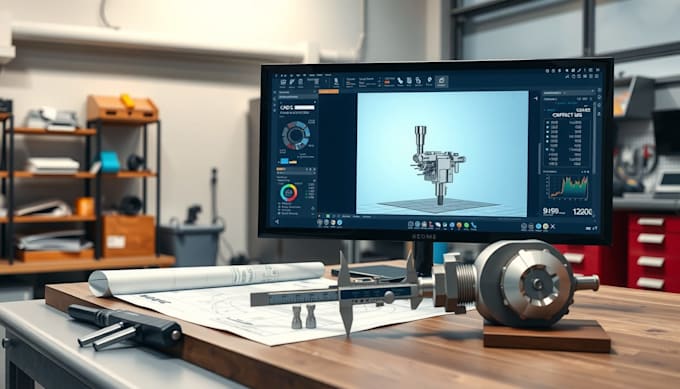The width and height of the screenshot is (680, 389).
Task: Click the white arrow beside the right panel
Action: (x=536, y=98)
